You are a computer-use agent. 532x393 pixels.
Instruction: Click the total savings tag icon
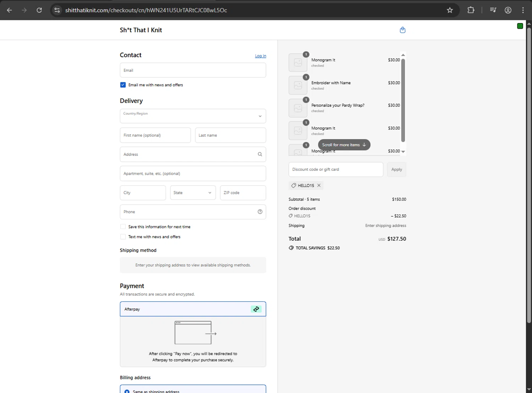(x=291, y=248)
